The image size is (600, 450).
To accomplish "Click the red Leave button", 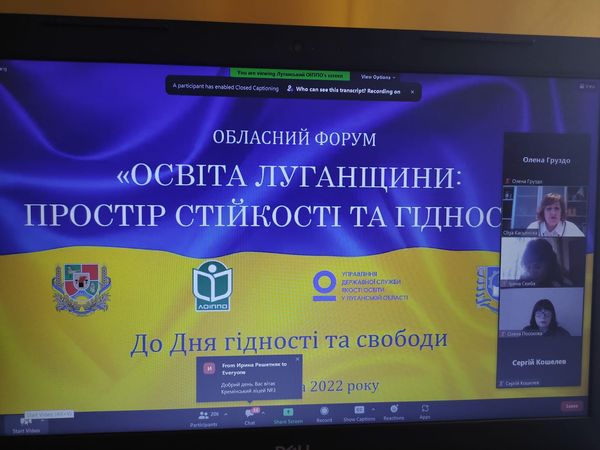I will 572,406.
